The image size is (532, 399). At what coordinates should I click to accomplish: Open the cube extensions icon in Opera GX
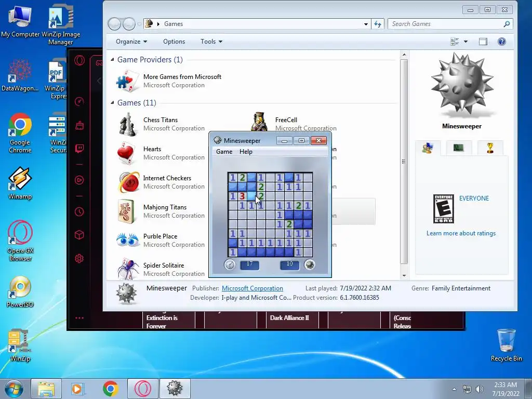click(79, 235)
